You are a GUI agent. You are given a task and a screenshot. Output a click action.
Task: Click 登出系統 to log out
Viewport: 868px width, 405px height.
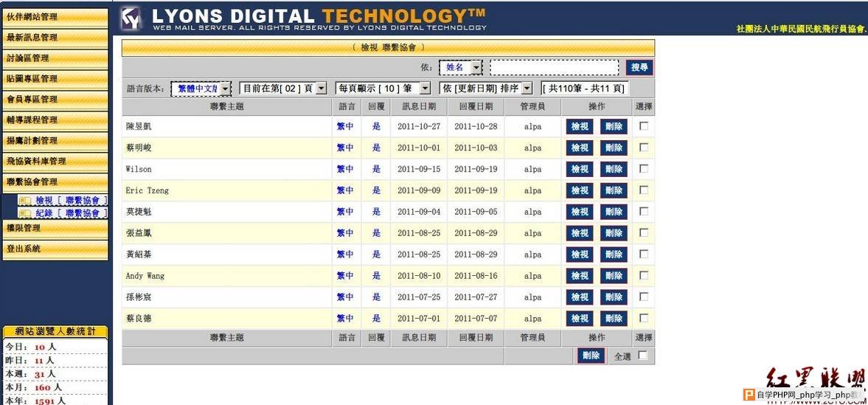click(x=55, y=249)
